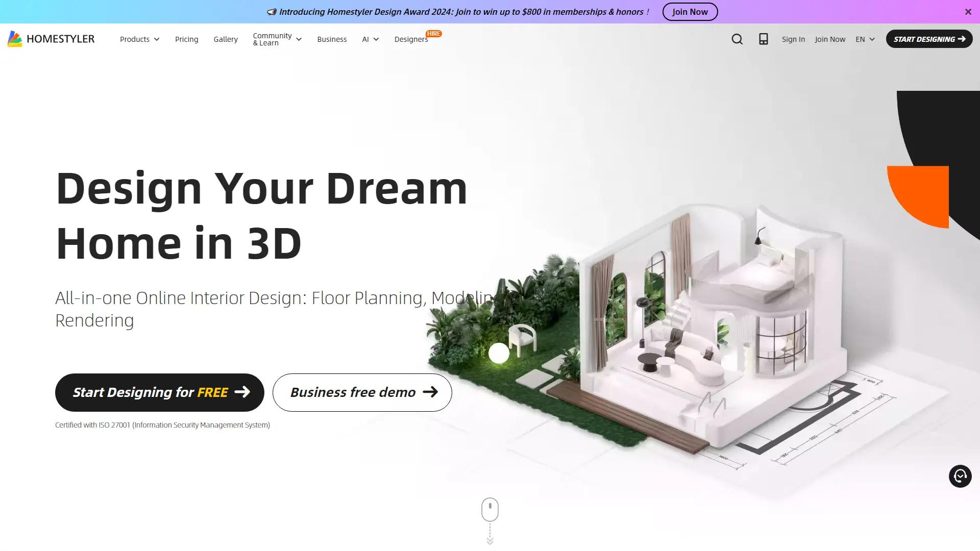Open the Pricing page

coord(186,39)
